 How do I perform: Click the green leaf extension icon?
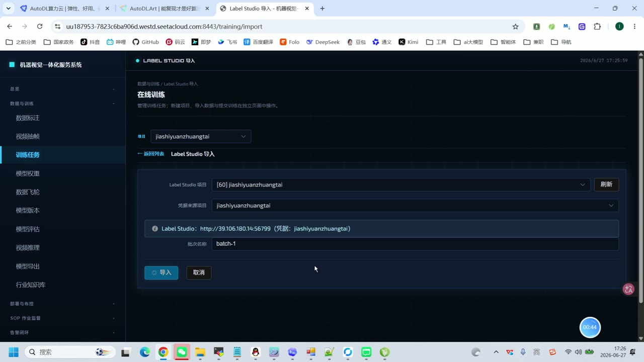coord(552,27)
